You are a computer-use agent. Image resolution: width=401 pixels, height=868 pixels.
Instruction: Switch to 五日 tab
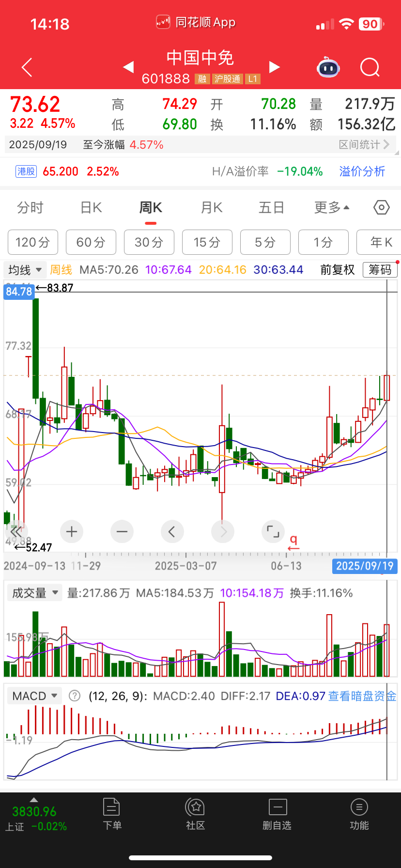coord(271,208)
